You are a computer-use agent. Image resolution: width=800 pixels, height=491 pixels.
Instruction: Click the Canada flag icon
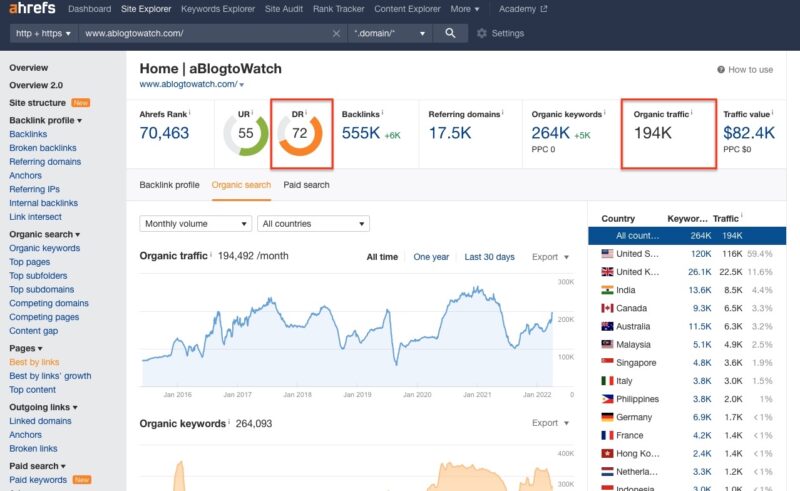(607, 308)
